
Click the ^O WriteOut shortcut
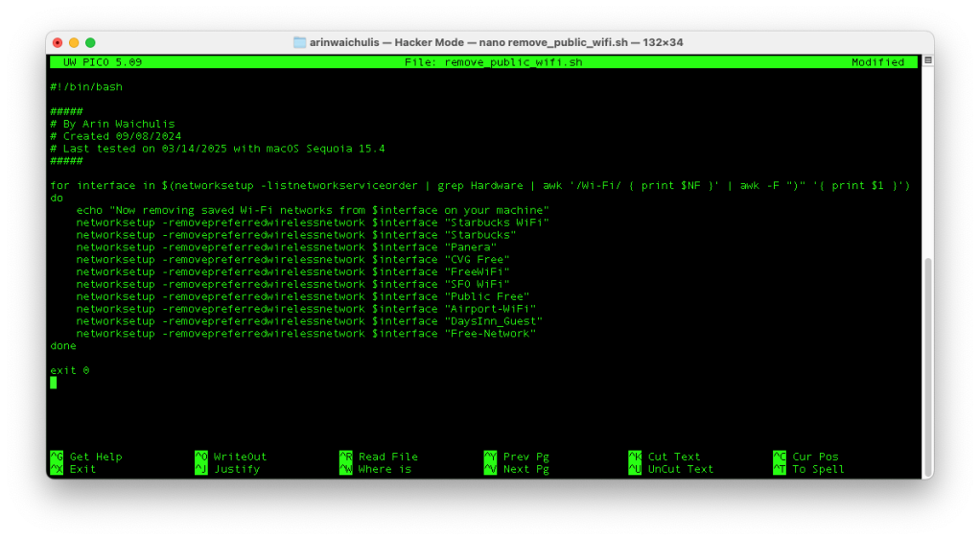click(x=230, y=457)
